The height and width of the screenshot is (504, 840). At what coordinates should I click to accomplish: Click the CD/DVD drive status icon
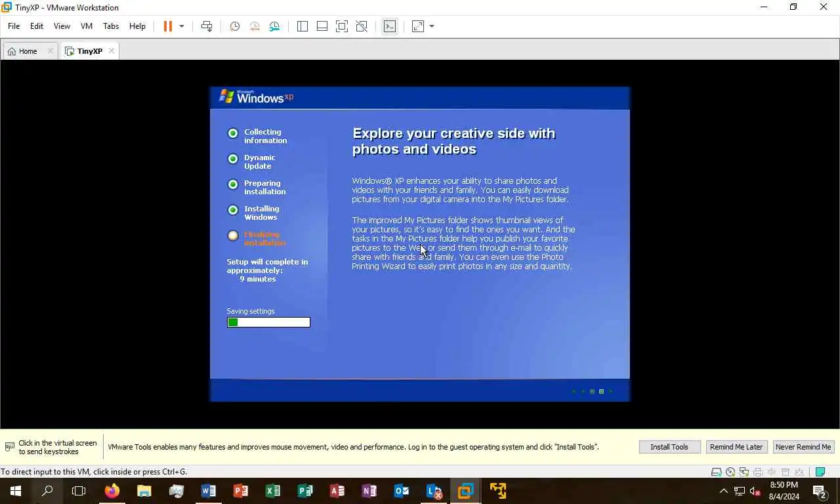pos(730,472)
